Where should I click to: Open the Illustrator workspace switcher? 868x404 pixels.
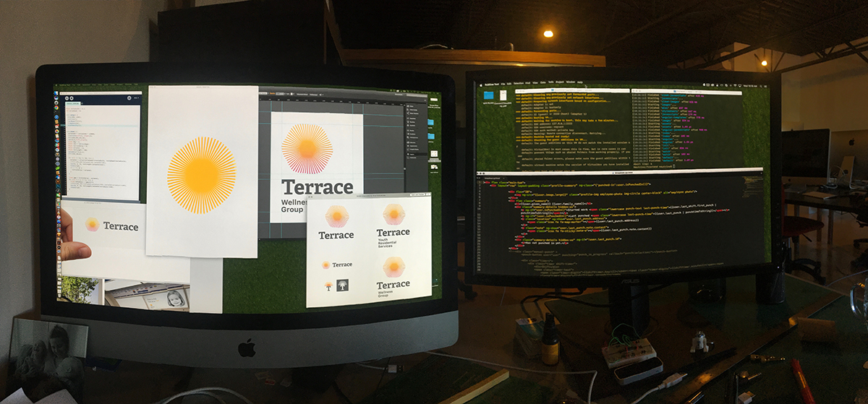click(x=399, y=95)
